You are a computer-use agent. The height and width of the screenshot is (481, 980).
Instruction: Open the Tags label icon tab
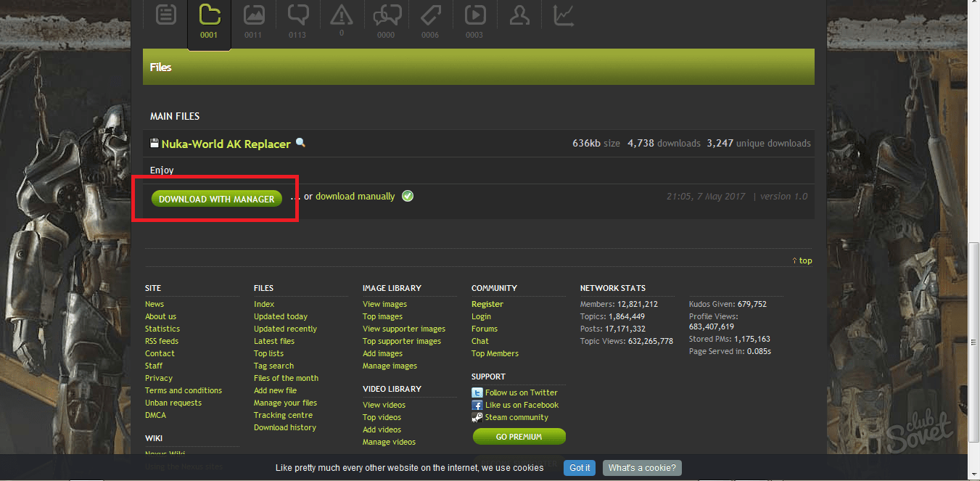pos(430,15)
